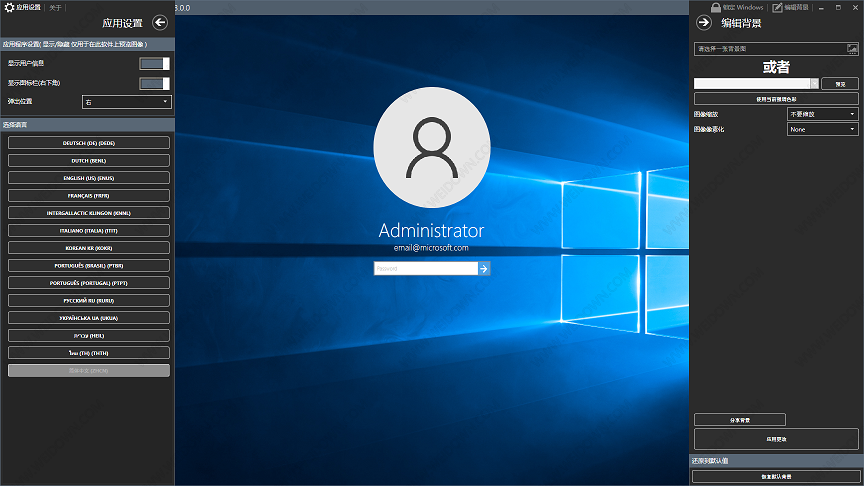Open the 弹出位置 dropdown showing 右

pos(127,102)
